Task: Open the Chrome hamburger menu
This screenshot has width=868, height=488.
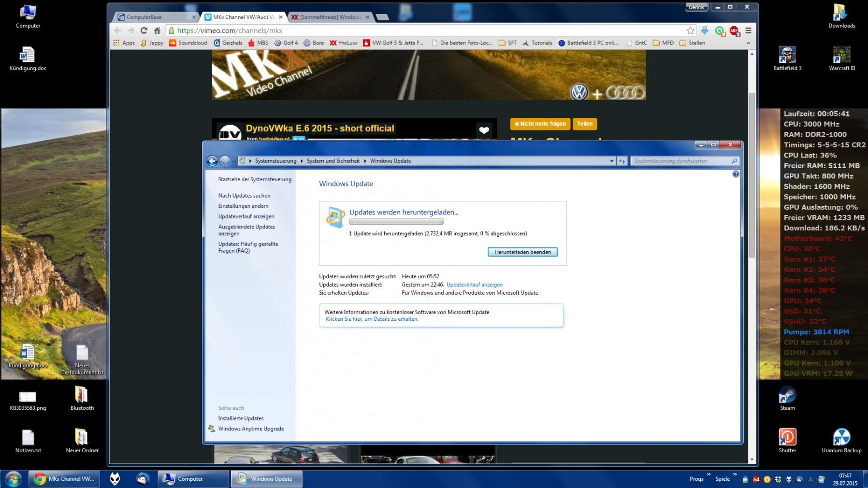Action: point(749,30)
